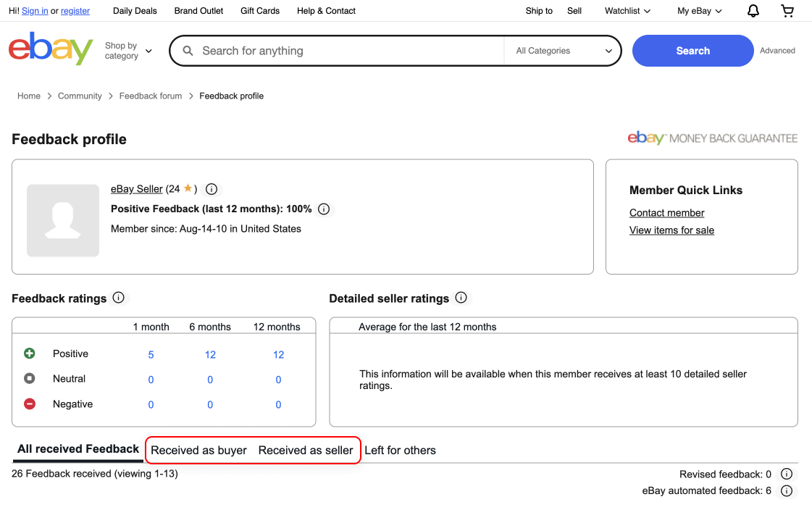
Task: Click the magnifier icon in search box
Action: coord(188,51)
